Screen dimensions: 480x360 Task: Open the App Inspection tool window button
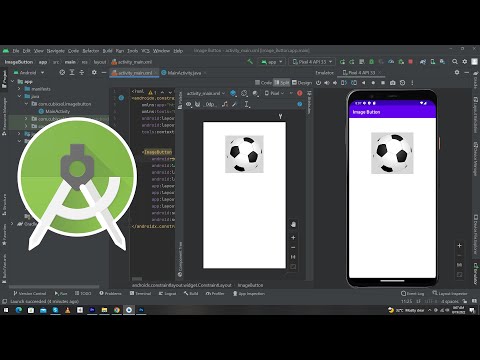point(249,294)
